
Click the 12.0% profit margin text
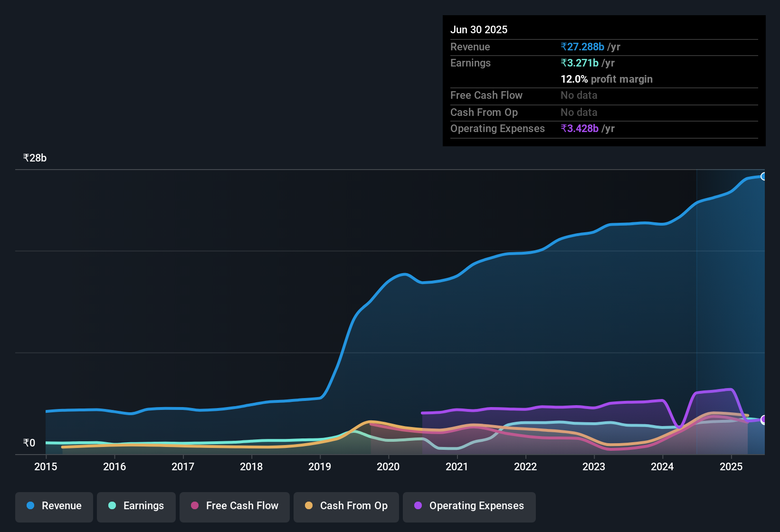point(607,79)
